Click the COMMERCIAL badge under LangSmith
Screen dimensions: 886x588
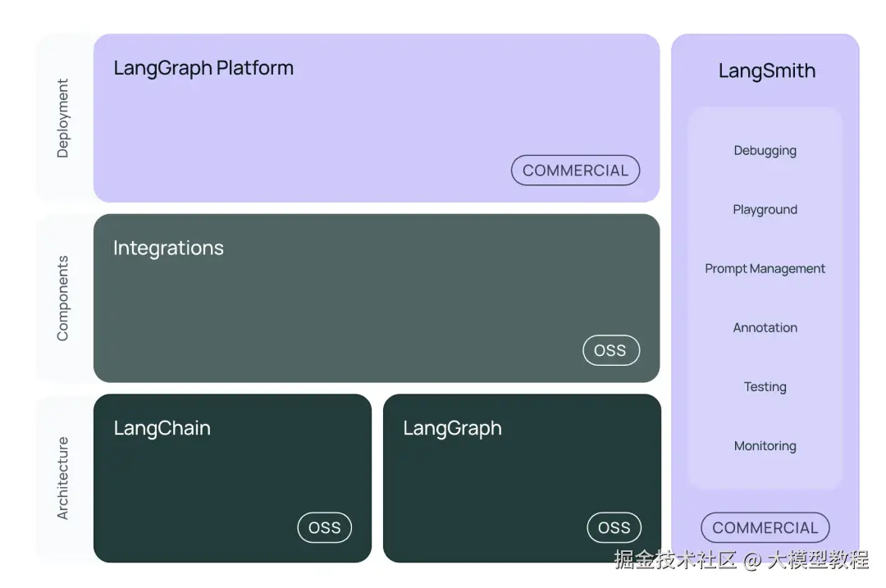click(765, 528)
